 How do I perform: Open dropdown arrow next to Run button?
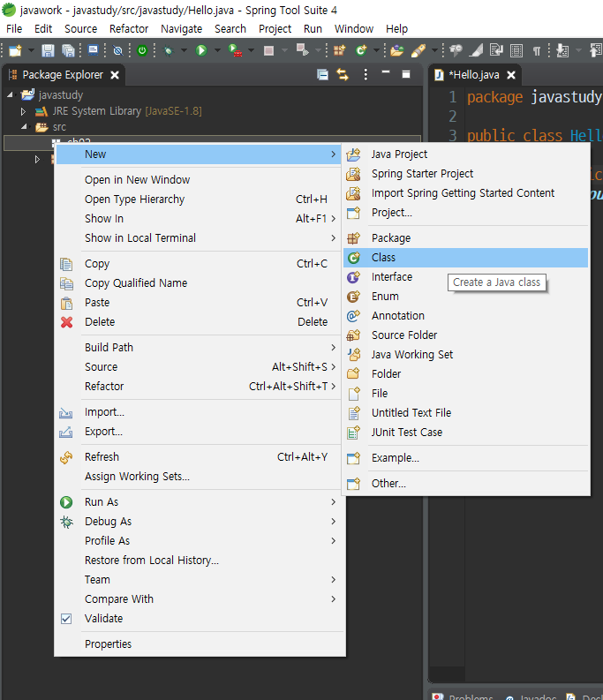pos(217,50)
